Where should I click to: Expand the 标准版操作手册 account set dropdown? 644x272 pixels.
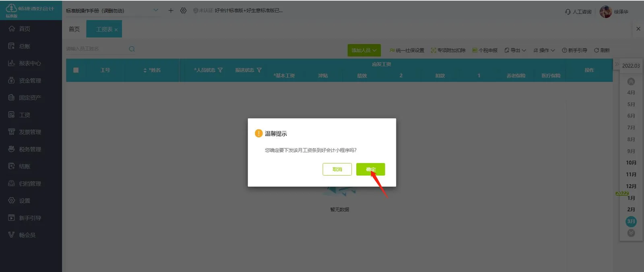[156, 10]
